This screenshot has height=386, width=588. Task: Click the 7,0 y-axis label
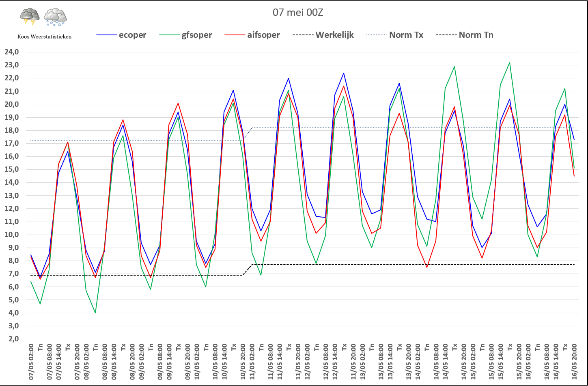[x=13, y=274]
